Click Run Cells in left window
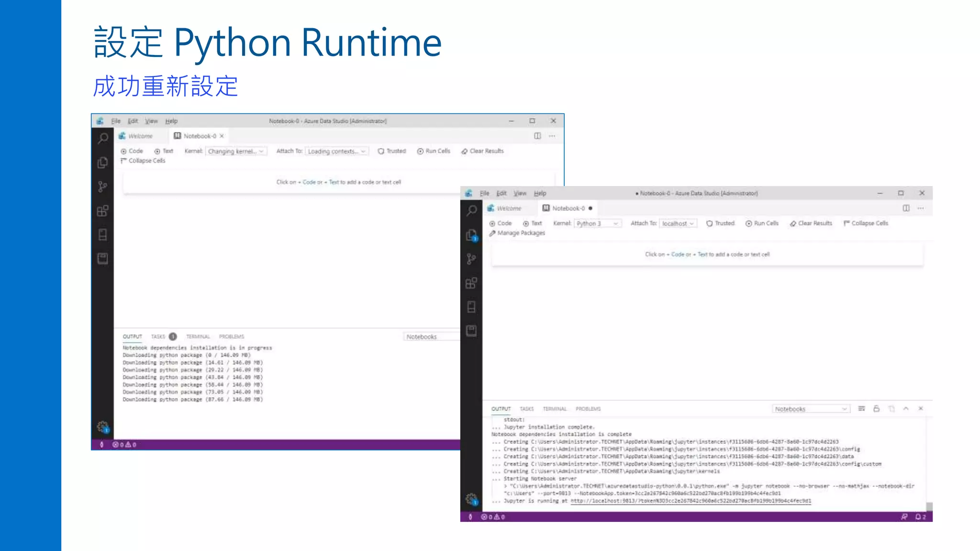Screen dimensions: 980x551 click(x=434, y=151)
